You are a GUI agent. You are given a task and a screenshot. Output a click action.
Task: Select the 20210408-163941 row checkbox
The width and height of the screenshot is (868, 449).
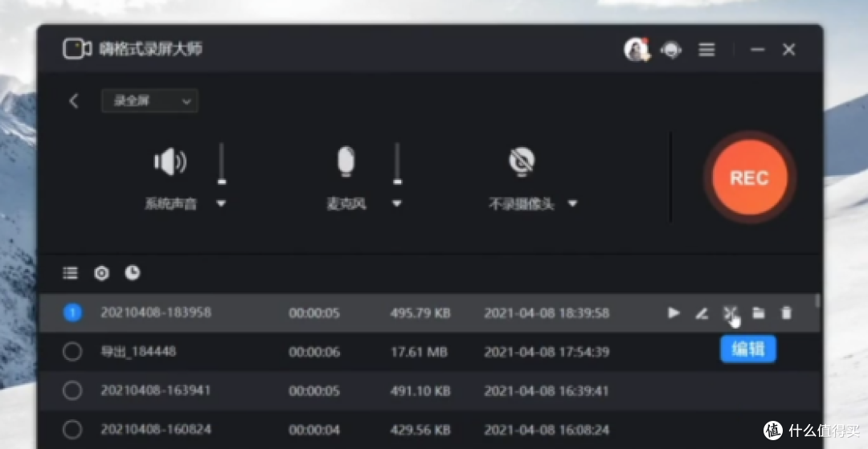72,390
